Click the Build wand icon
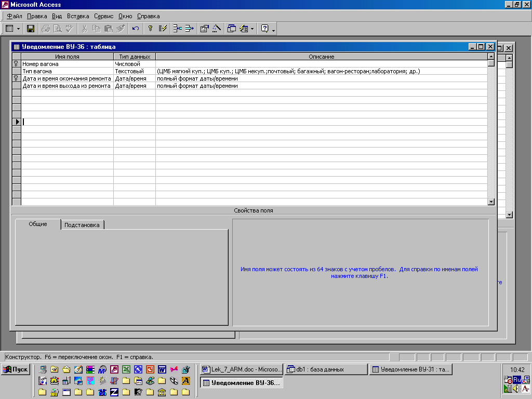 217,29
